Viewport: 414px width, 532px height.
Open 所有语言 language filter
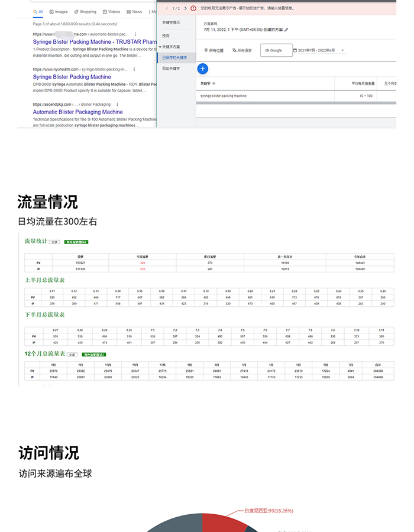[242, 50]
